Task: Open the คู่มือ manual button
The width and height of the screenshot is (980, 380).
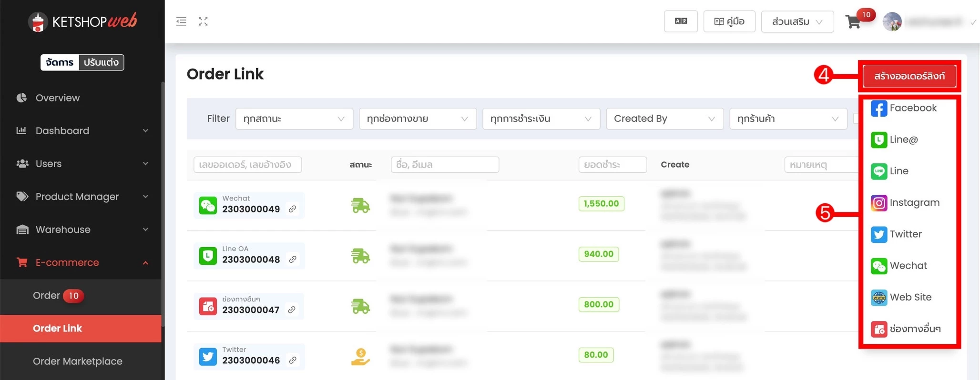Action: click(x=729, y=21)
